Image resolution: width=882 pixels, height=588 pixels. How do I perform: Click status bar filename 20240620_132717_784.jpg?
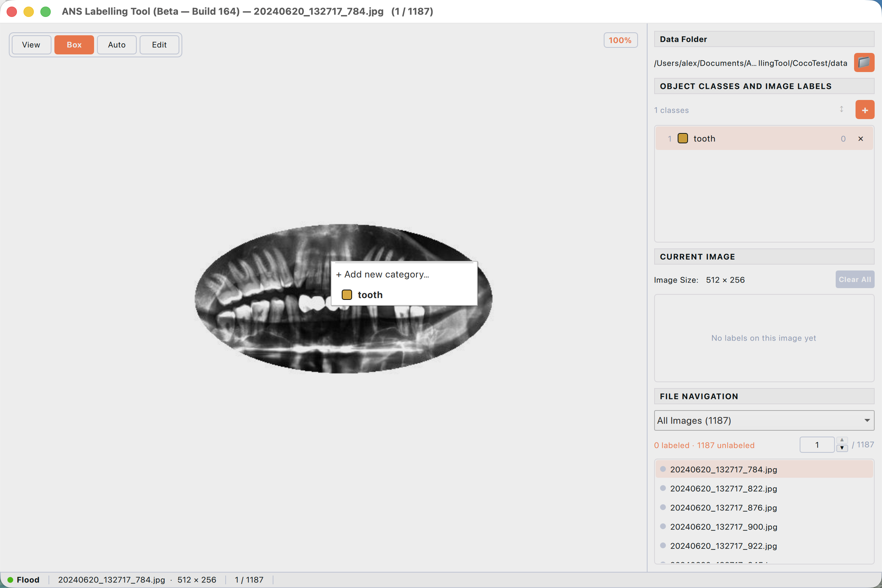pos(111,580)
